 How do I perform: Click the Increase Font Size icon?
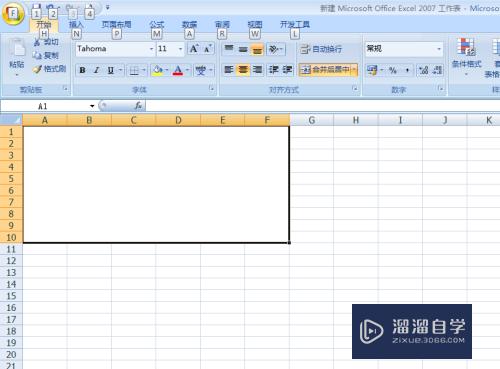point(194,49)
